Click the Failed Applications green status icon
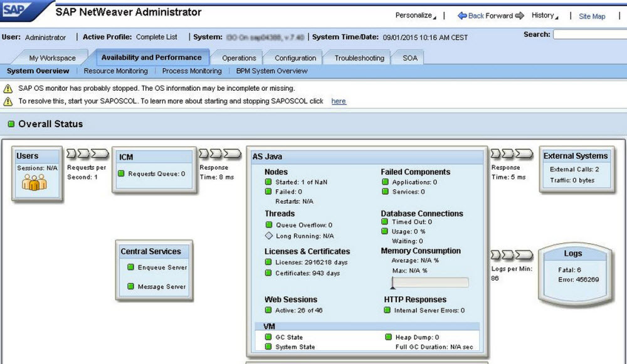The image size is (627, 364). pyautogui.click(x=385, y=182)
